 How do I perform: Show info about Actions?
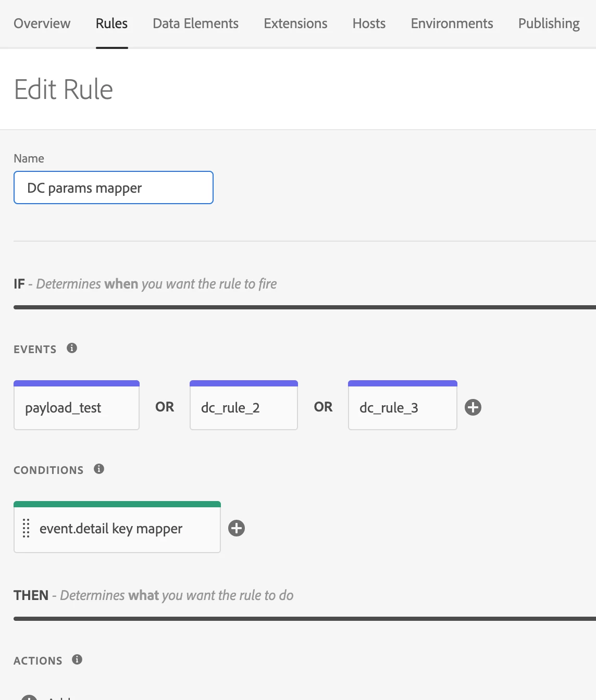click(x=77, y=659)
